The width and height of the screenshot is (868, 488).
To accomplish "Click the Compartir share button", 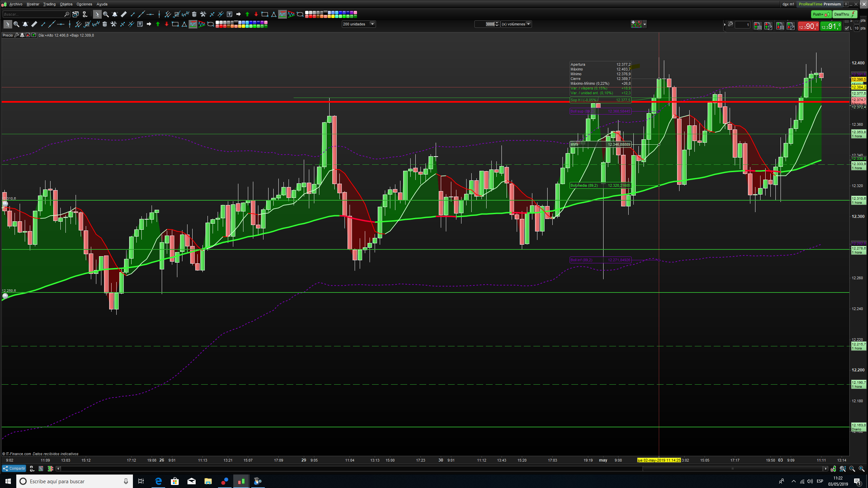I will [x=14, y=468].
